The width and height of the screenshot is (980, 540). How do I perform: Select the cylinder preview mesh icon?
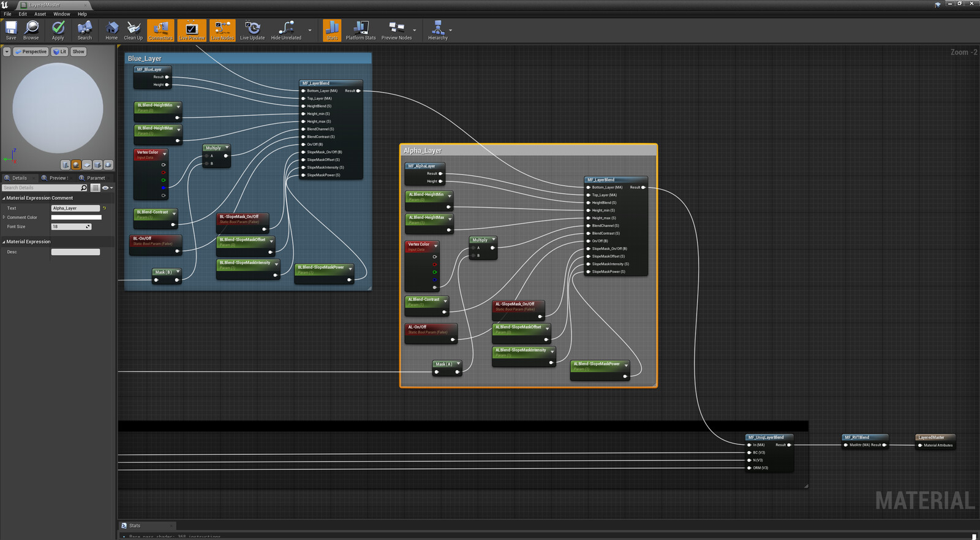tap(66, 165)
